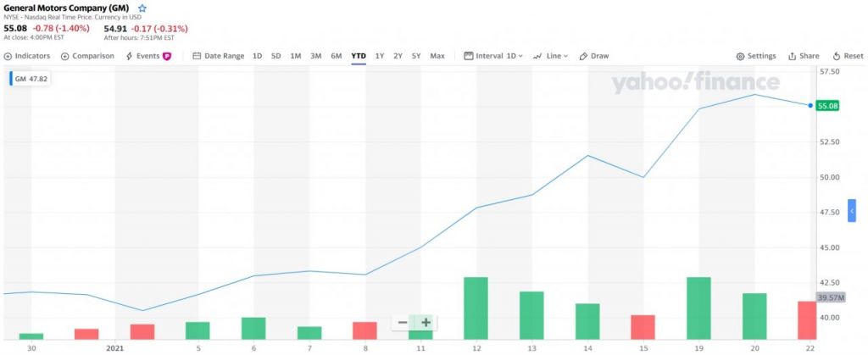Show Max date range
Image resolution: width=868 pixels, height=355 pixels.
pos(437,56)
